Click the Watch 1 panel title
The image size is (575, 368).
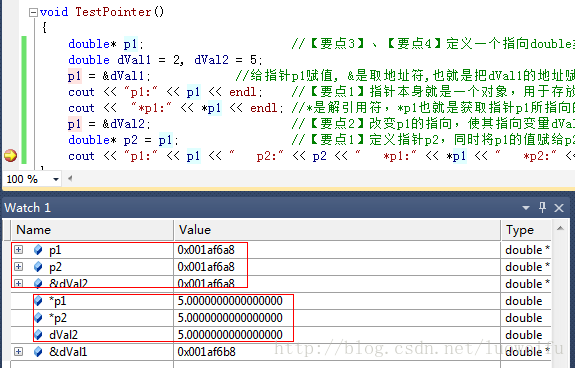pos(28,208)
